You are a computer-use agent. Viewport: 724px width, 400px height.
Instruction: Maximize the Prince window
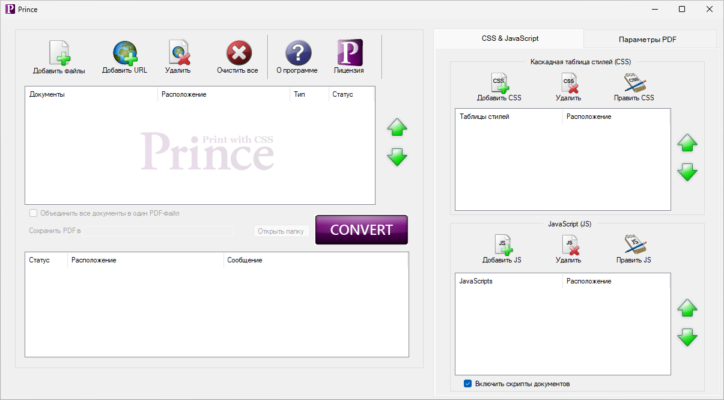[682, 9]
